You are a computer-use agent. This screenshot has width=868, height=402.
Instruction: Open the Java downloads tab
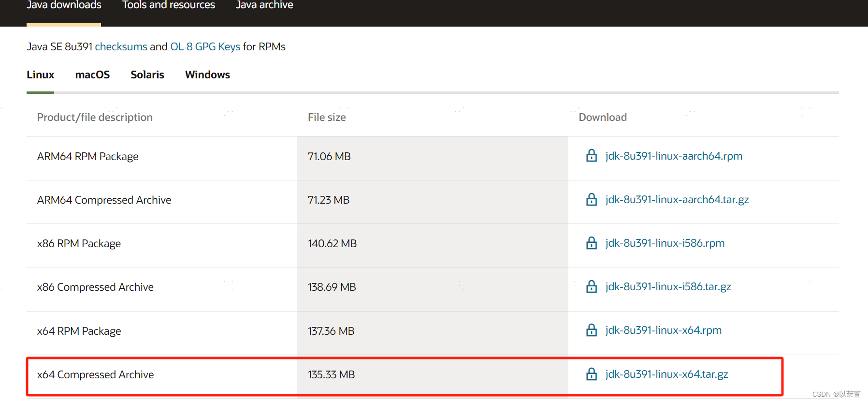pyautogui.click(x=64, y=5)
